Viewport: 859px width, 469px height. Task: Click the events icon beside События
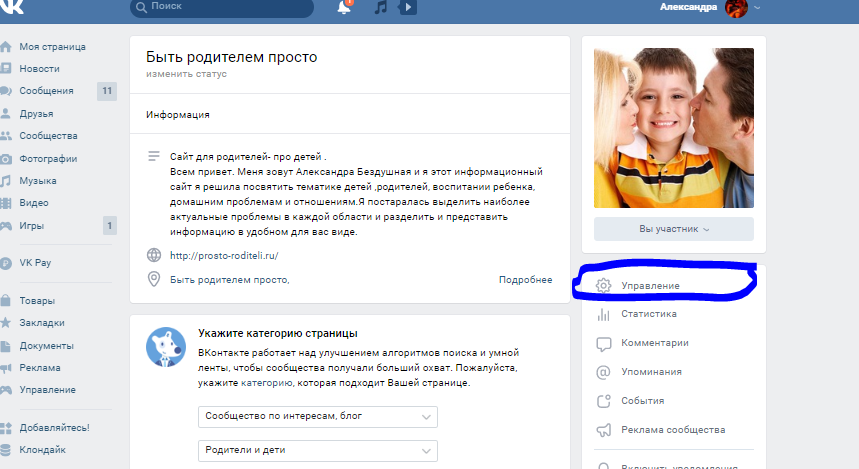pos(603,401)
